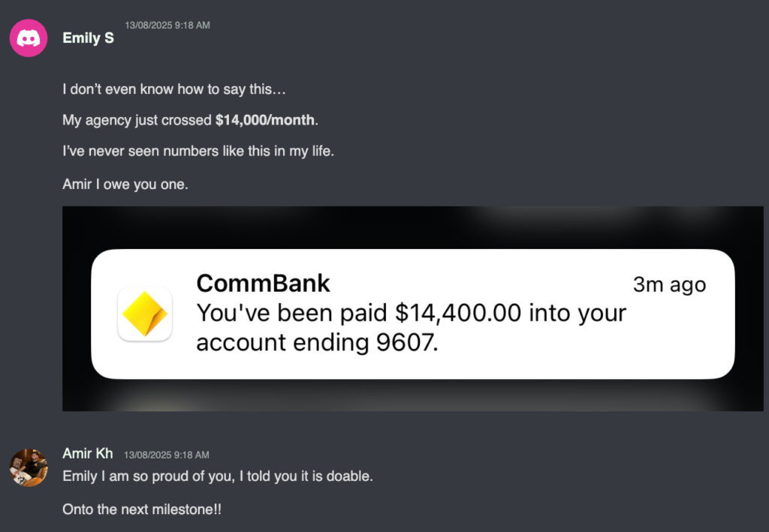Click the timestamp beside Amir Kh
769x532 pixels.
(167, 455)
